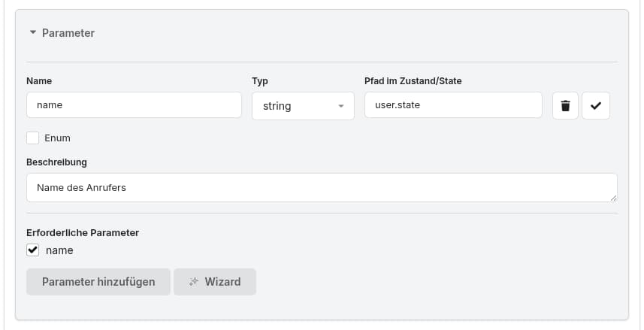The width and height of the screenshot is (644, 330).
Task: Focus the Name input containing 'name'
Action: point(134,105)
